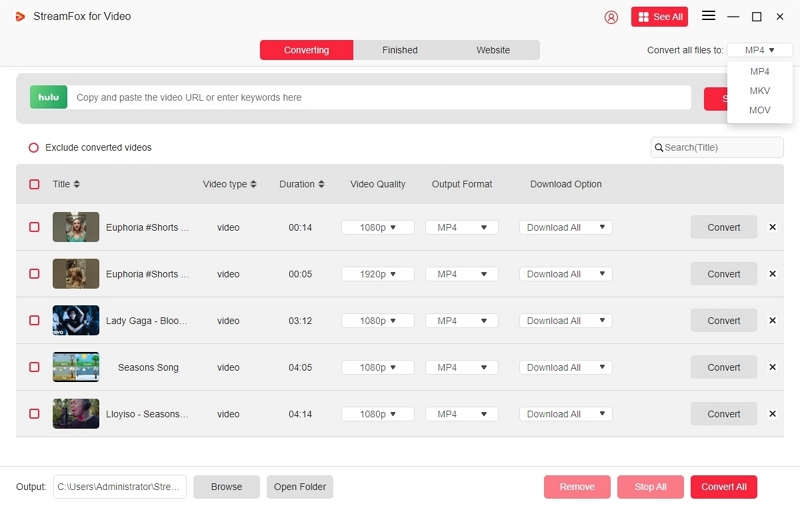800x506 pixels.
Task: Open 1080p quality dropdown for Seasons Song
Action: coord(378,367)
